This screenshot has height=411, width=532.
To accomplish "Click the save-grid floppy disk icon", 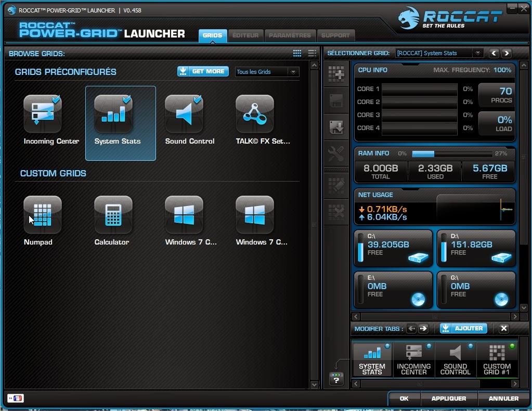I will (x=336, y=100).
